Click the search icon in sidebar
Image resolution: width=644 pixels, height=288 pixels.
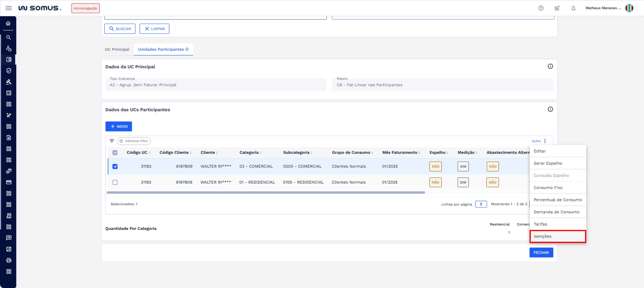point(8,37)
